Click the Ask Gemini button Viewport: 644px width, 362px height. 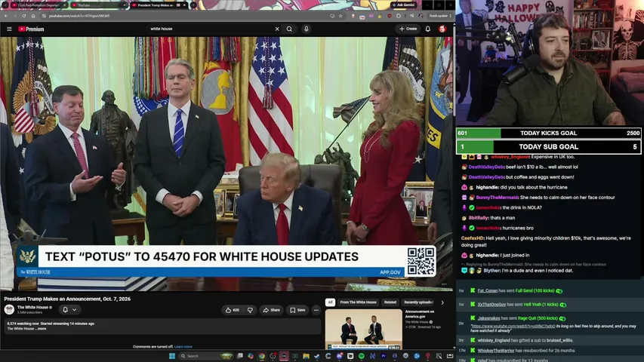point(404,5)
